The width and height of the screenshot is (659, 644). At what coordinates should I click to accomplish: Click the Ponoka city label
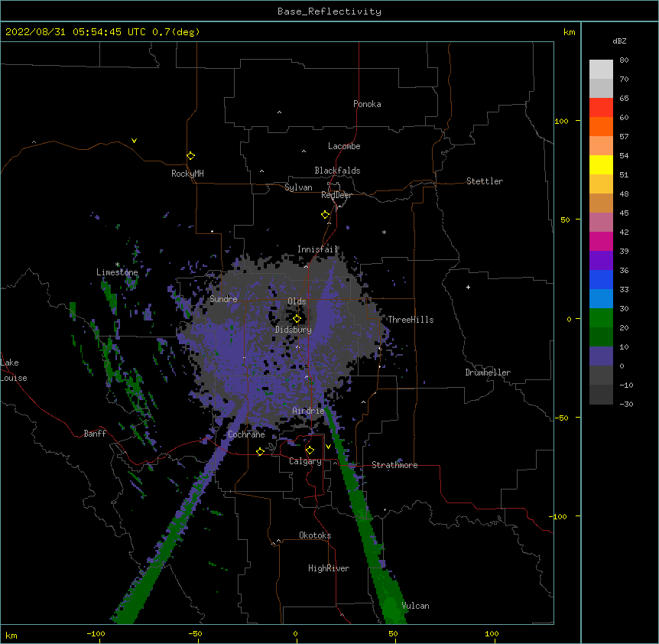(367, 104)
